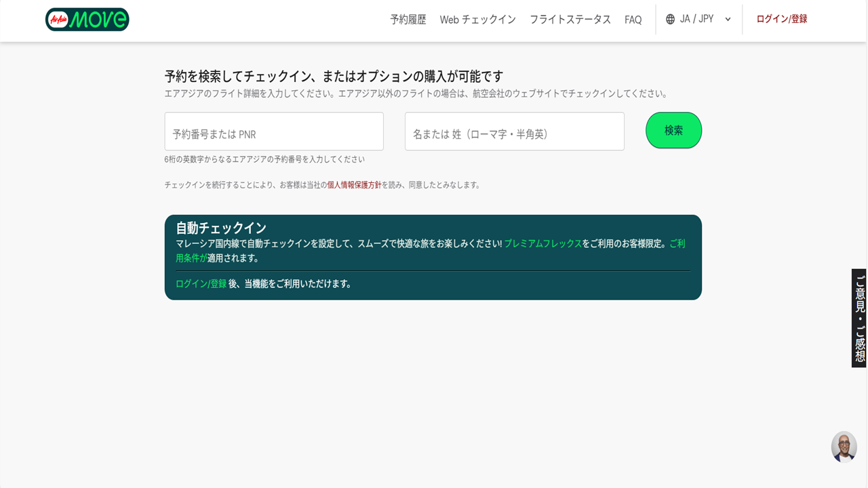Open the chat assistant avatar
Viewport: 868px width, 488px height.
[x=844, y=447]
